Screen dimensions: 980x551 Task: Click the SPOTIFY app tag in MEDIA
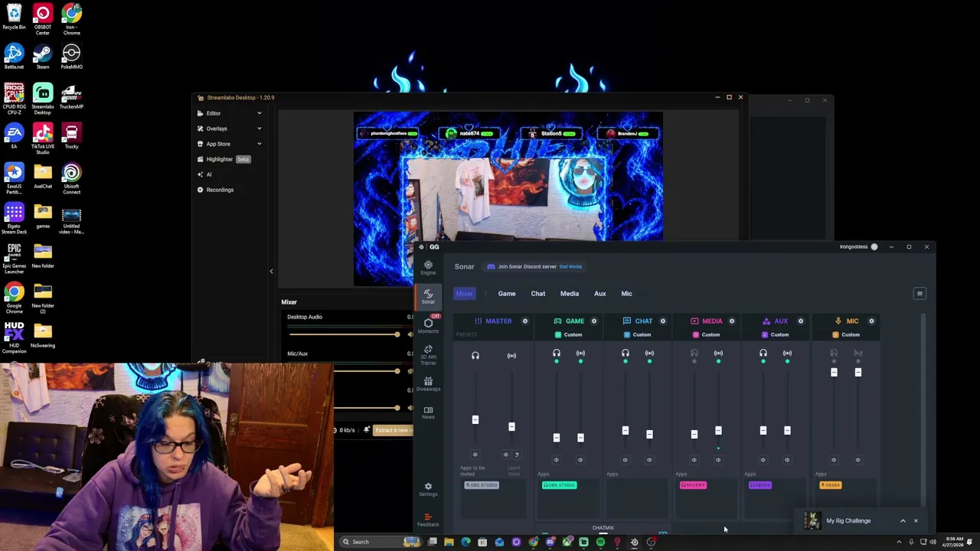click(x=694, y=485)
